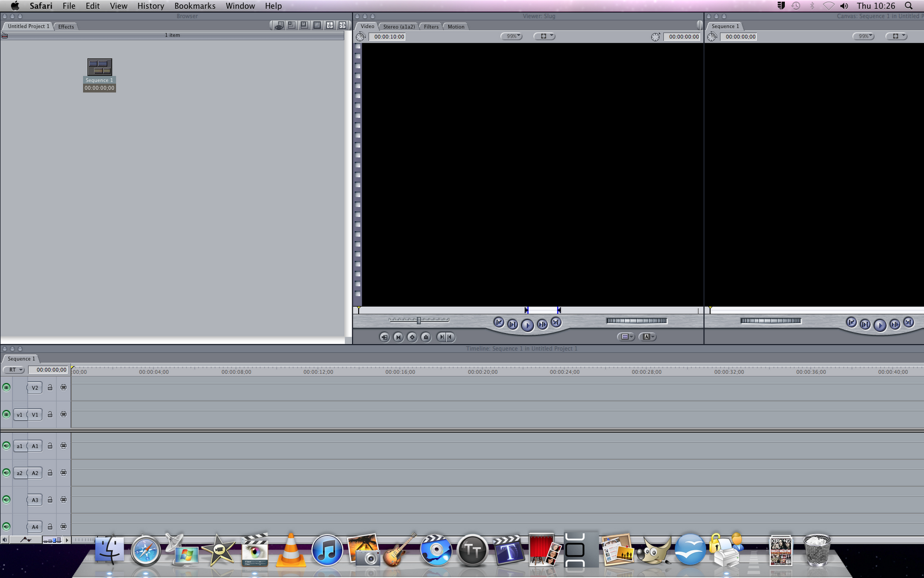Open the RT pop-up menu in Timeline
Image resolution: width=924 pixels, height=578 pixels.
click(13, 370)
